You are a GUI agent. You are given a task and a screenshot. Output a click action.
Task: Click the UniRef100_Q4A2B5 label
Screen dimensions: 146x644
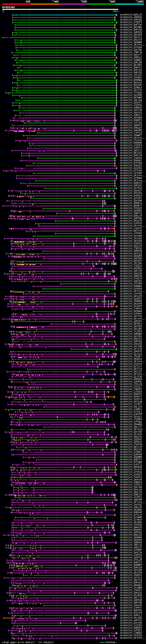click(131, 130)
